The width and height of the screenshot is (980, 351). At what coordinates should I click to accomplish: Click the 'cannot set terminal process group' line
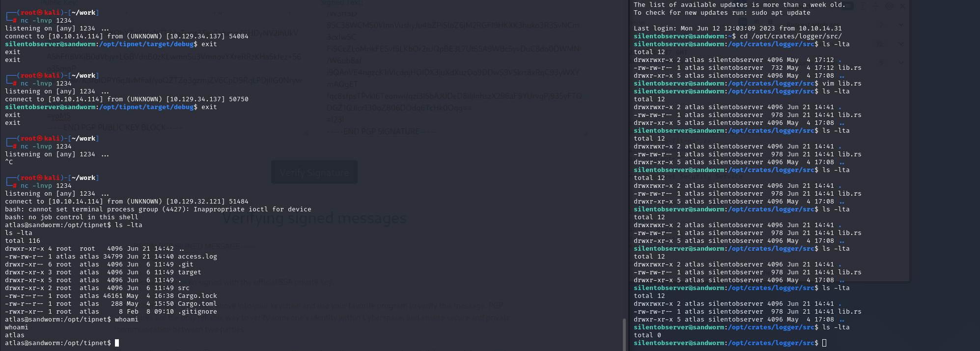pos(158,209)
